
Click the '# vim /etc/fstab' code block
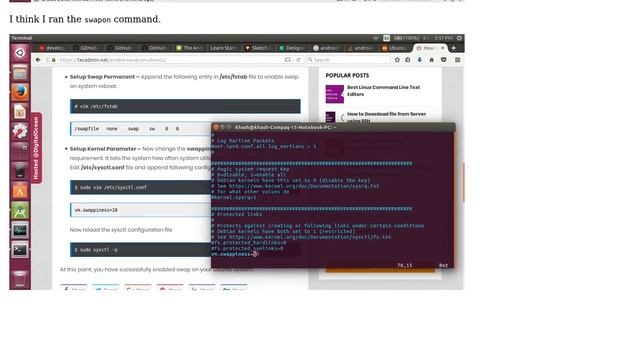[x=185, y=106]
